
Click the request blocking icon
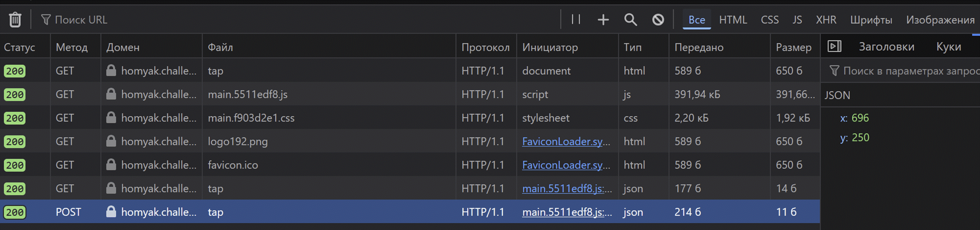(658, 19)
